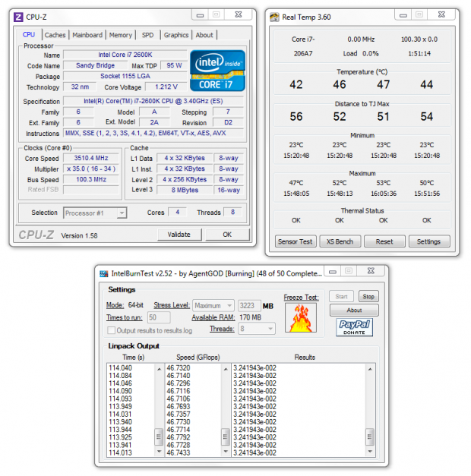Click the IntelBurnTest title bar icon

(x=103, y=273)
